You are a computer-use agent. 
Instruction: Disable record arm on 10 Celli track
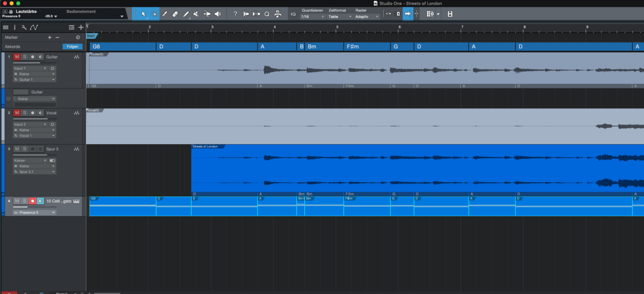click(32, 201)
